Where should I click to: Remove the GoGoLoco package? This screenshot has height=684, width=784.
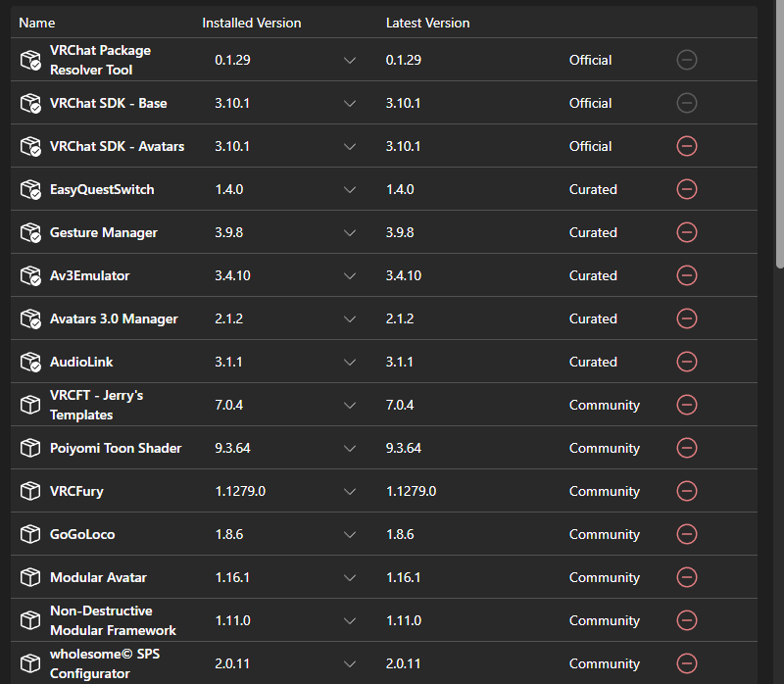tap(687, 534)
